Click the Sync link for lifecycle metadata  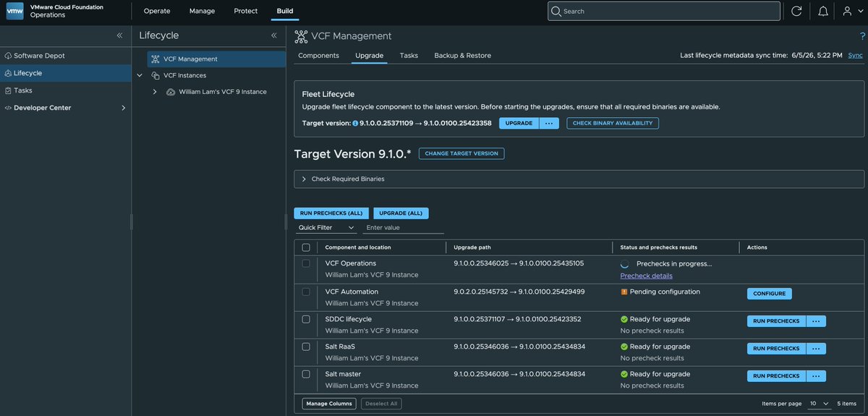855,56
